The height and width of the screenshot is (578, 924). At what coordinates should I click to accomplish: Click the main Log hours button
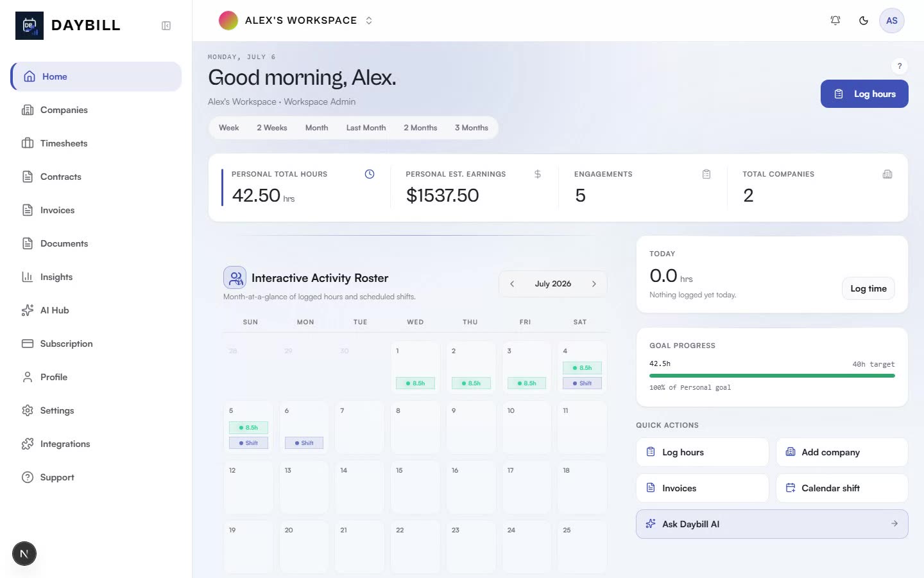[x=864, y=94]
